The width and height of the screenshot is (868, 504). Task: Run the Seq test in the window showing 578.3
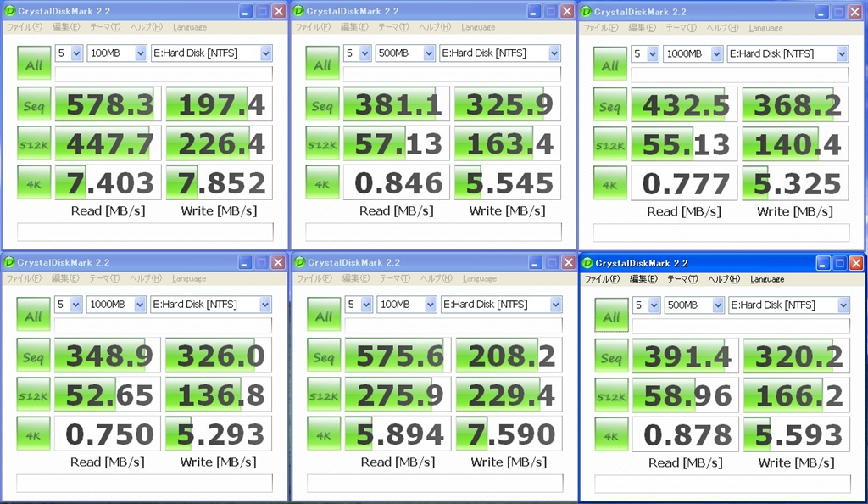click(34, 104)
